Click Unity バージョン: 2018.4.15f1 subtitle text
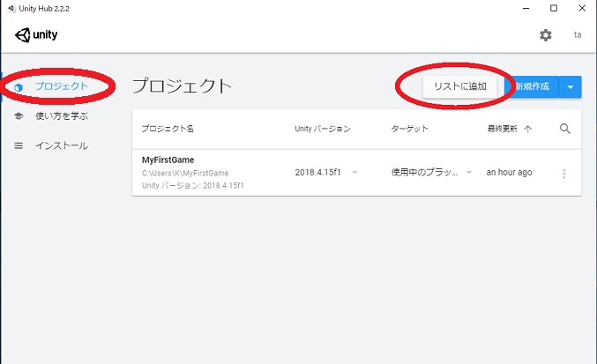The height and width of the screenshot is (364, 597). click(x=192, y=186)
